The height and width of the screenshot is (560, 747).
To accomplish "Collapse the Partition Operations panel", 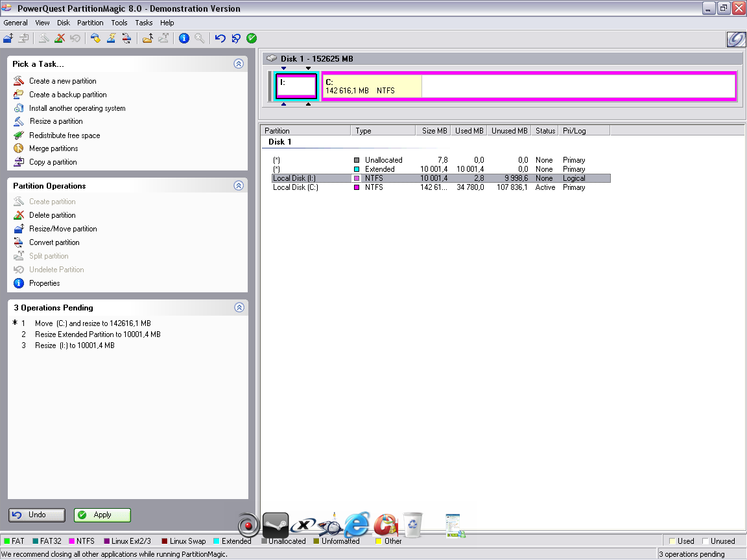I will pos(239,186).
